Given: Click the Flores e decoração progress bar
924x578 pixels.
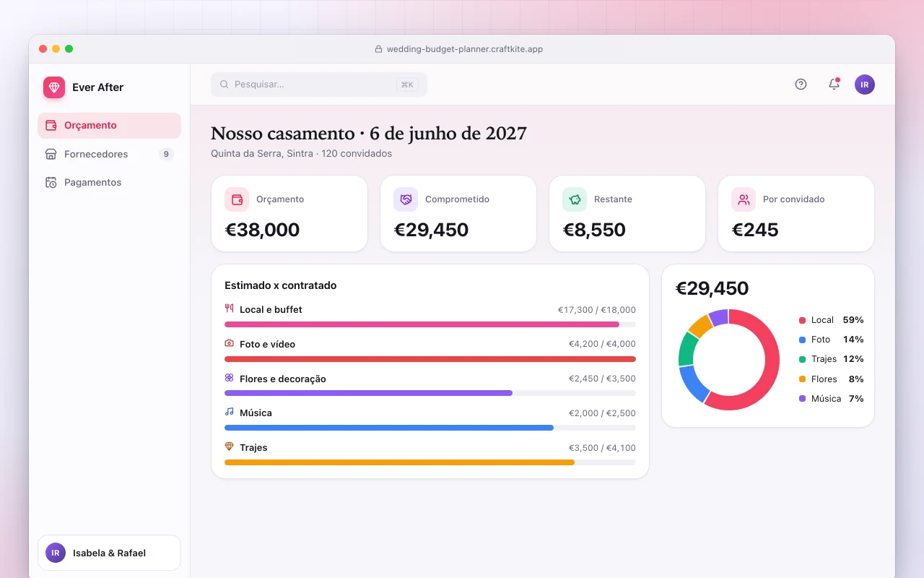Looking at the screenshot, I should [x=430, y=393].
